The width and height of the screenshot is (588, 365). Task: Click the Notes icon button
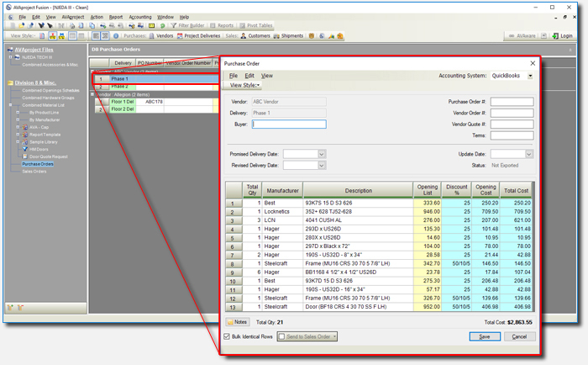[x=236, y=322]
